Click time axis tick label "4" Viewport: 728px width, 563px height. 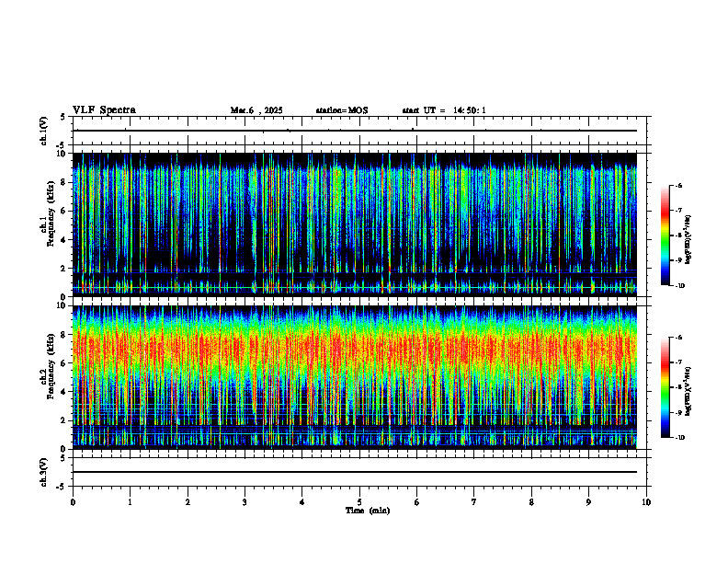click(301, 502)
